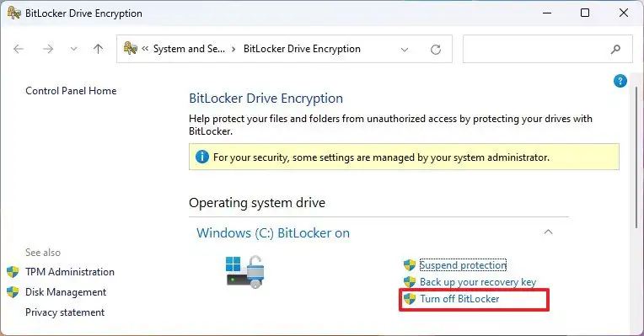Refresh the BitLocker Drive Encryption page
This screenshot has height=336, width=644.
pyautogui.click(x=436, y=50)
